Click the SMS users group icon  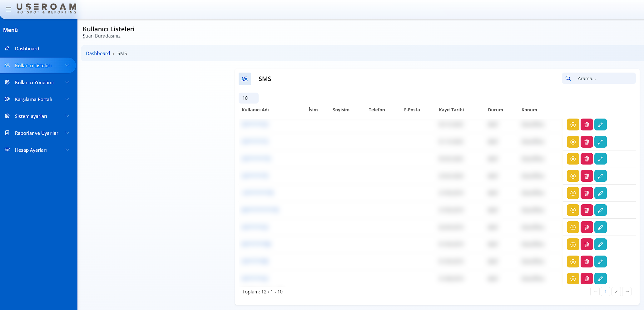pos(245,79)
